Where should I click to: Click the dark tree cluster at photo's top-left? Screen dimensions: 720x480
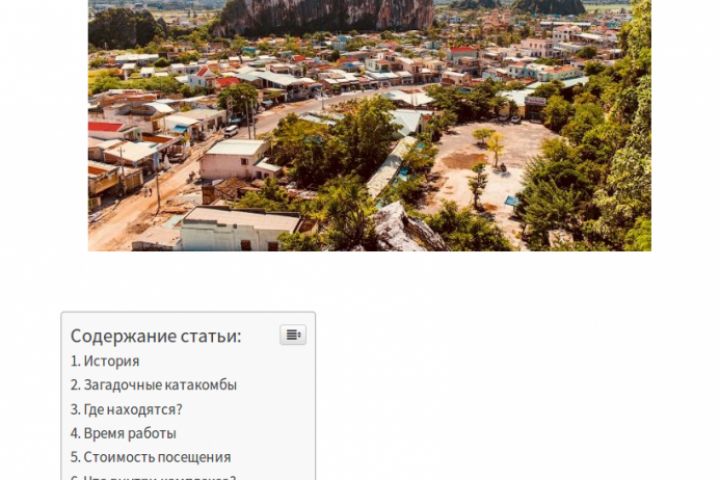click(124, 28)
